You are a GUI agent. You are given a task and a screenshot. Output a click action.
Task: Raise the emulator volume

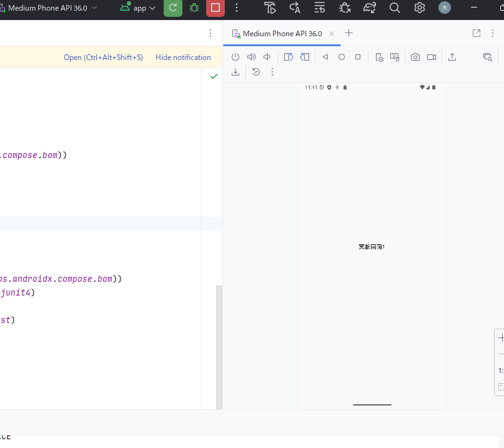[251, 57]
